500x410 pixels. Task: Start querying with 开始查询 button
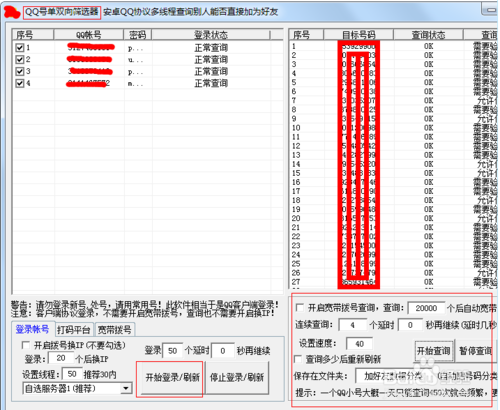pyautogui.click(x=434, y=351)
